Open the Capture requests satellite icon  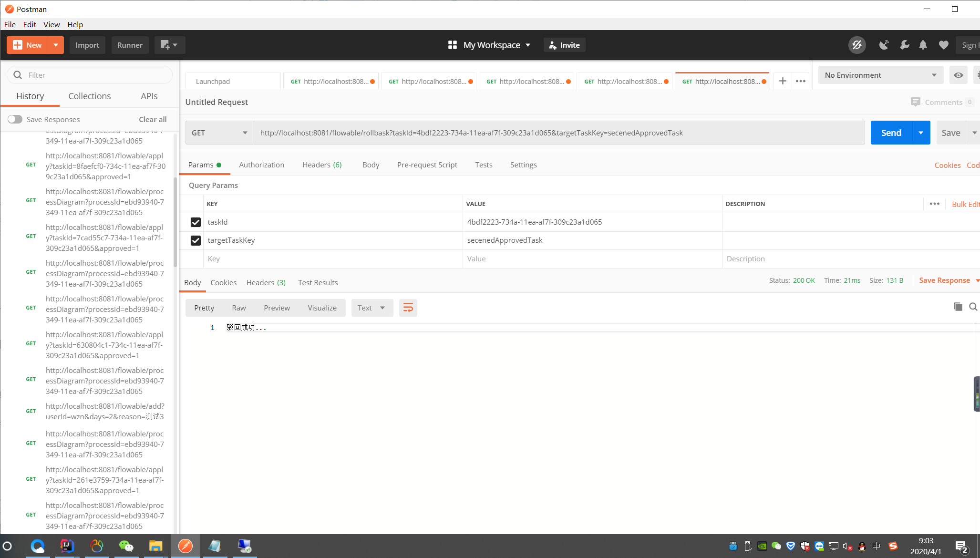[884, 45]
